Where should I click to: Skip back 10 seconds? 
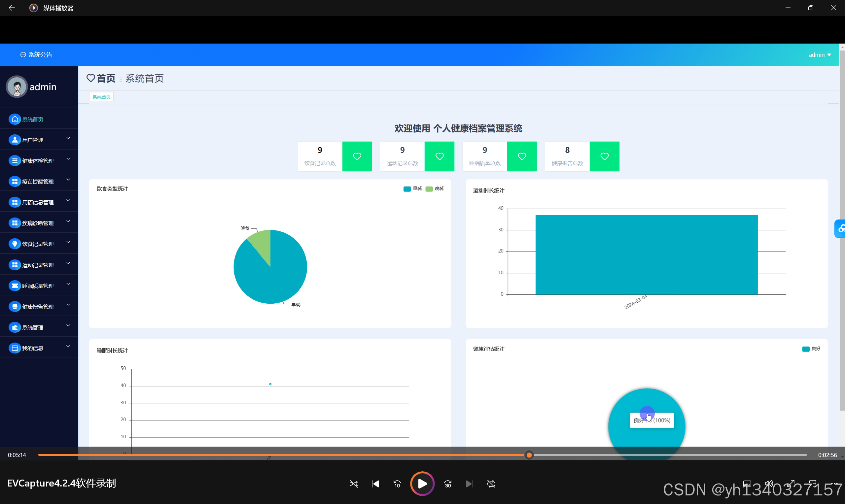click(x=397, y=484)
